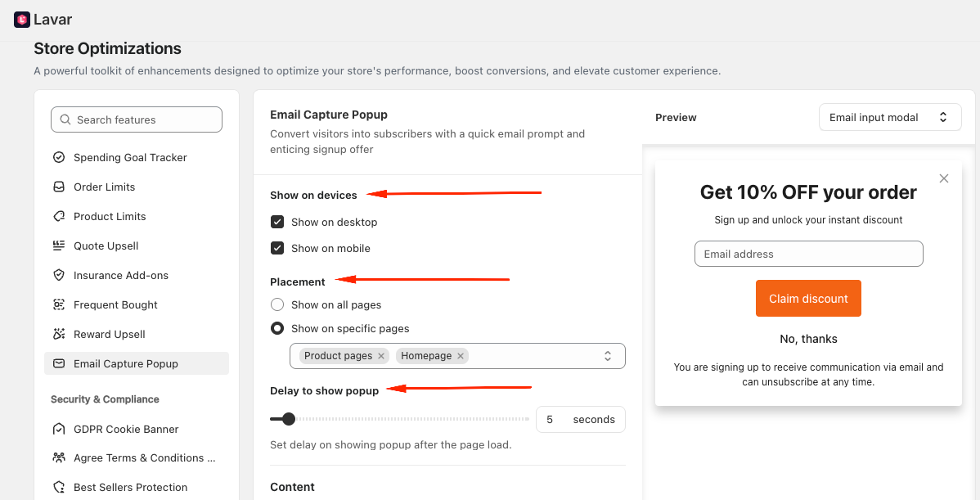Select Show on specific pages
Image resolution: width=980 pixels, height=500 pixels.
coord(276,328)
